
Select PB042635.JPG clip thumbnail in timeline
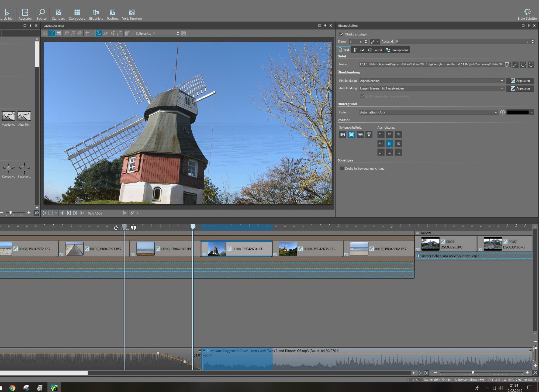coord(288,249)
